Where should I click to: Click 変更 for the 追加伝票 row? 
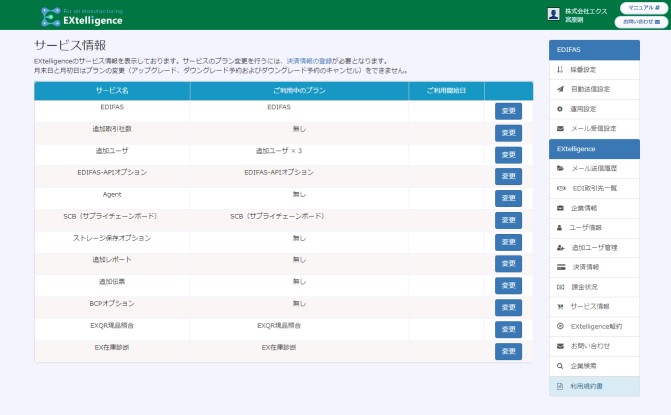pos(508,286)
